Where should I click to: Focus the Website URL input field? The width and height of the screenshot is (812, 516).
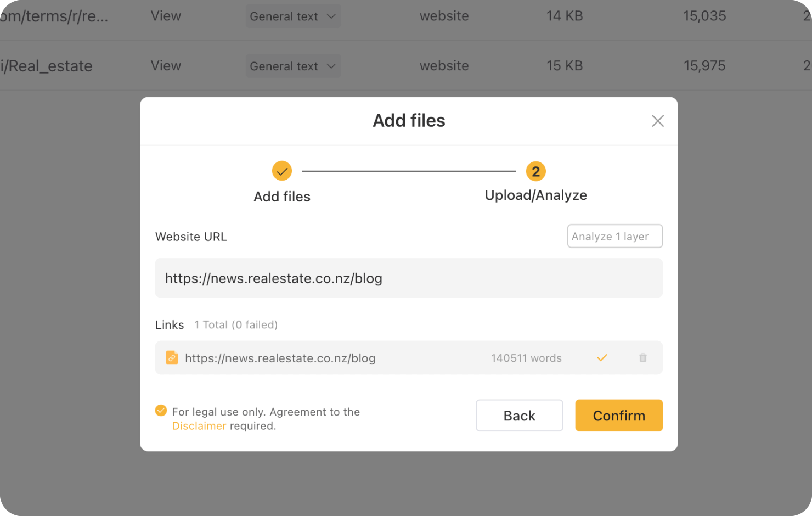click(x=409, y=278)
